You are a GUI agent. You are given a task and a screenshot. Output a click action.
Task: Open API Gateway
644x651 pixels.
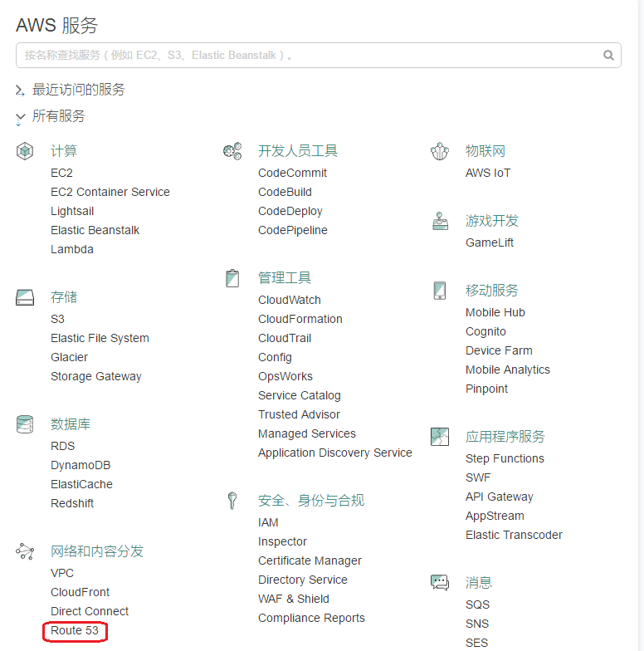point(500,497)
